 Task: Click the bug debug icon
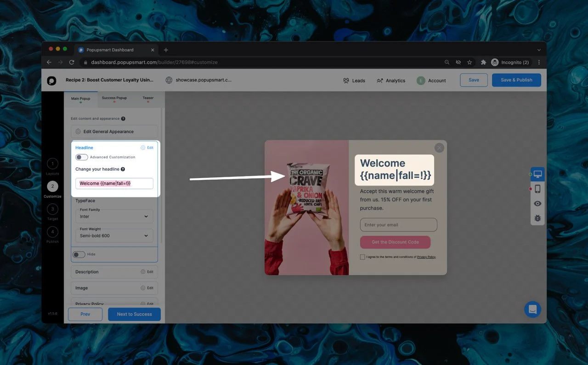coord(537,218)
